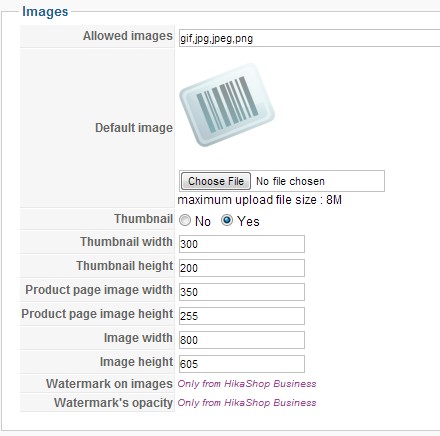
Task: Click the Product page image width field
Action: [x=242, y=292]
